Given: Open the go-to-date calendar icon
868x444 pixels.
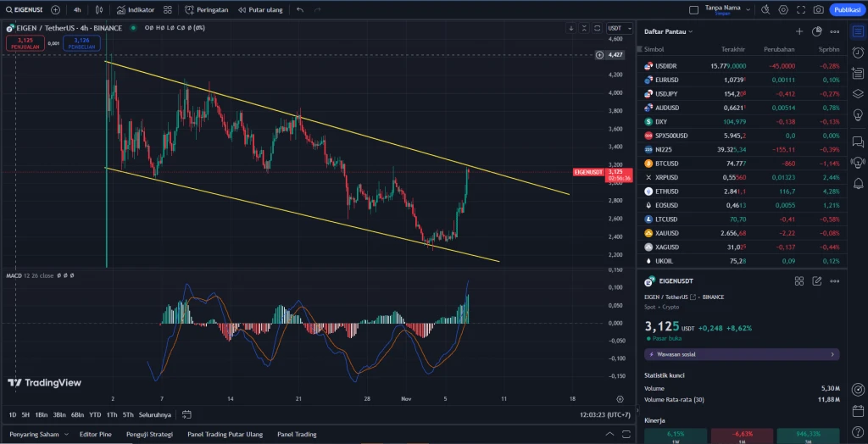Looking at the screenshot, I should 186,414.
